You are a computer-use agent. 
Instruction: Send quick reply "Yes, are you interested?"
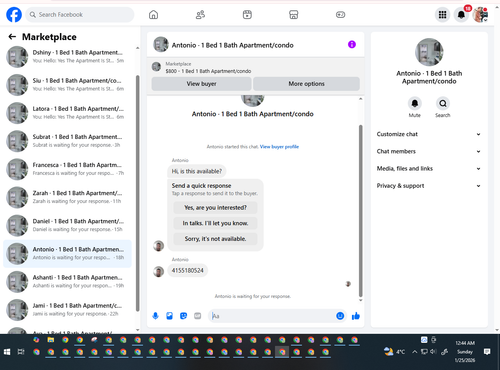point(215,208)
